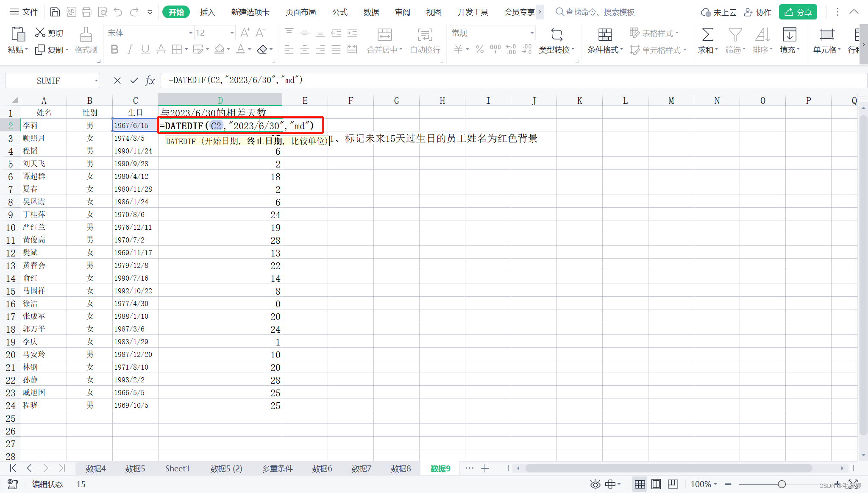Click the AutoSum (求和) sigma icon
868x493 pixels.
click(x=707, y=35)
